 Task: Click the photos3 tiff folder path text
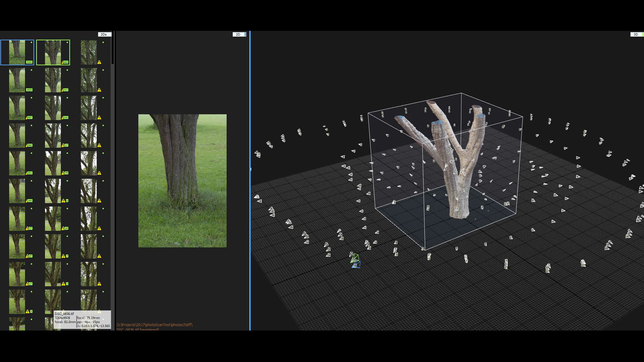tap(155, 325)
